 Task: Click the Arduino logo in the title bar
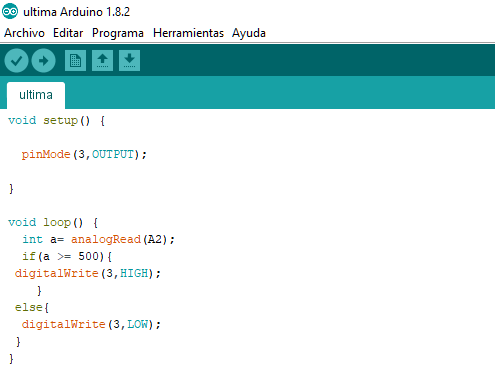pyautogui.click(x=10, y=12)
